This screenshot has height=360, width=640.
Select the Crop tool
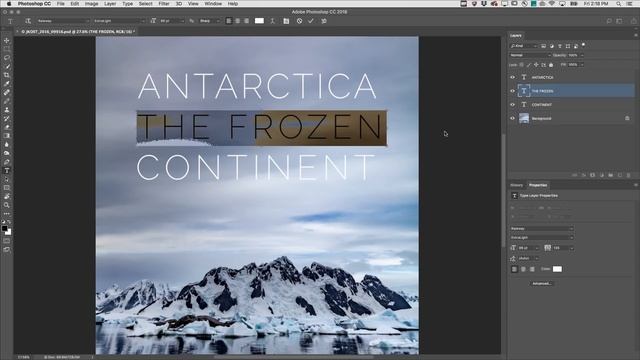click(7, 75)
